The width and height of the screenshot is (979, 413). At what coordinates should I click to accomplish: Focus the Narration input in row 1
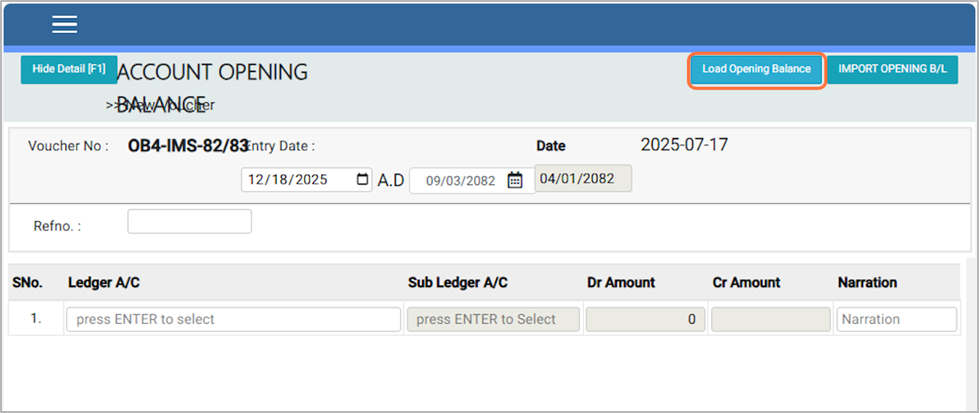pos(896,320)
